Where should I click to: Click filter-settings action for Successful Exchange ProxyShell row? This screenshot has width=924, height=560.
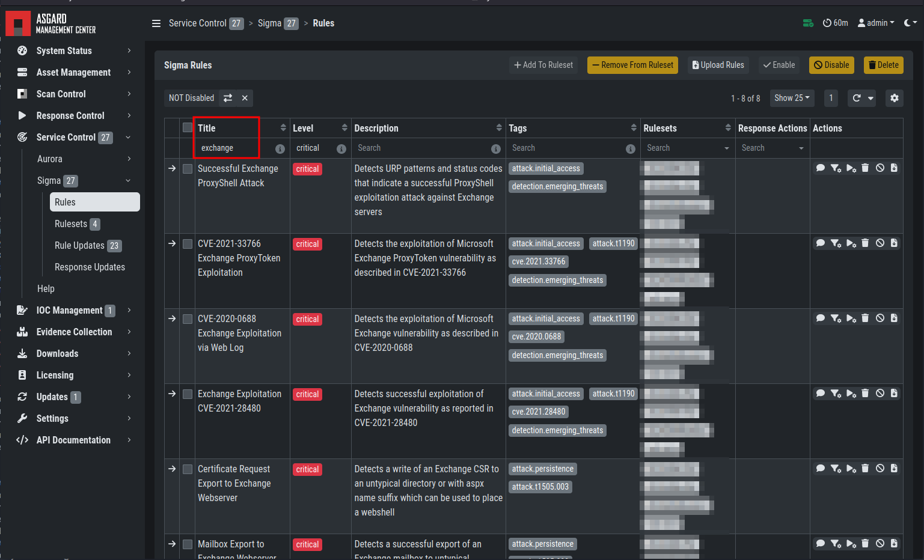(836, 168)
